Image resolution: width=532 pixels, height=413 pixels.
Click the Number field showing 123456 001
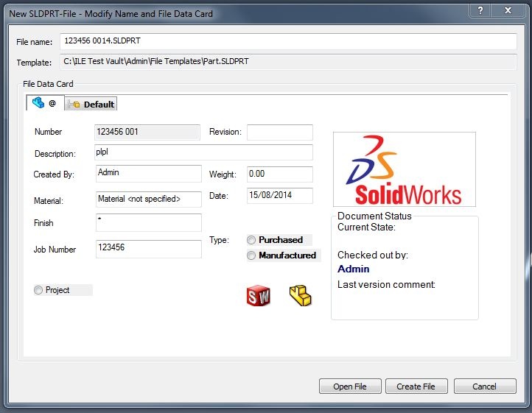pos(147,133)
